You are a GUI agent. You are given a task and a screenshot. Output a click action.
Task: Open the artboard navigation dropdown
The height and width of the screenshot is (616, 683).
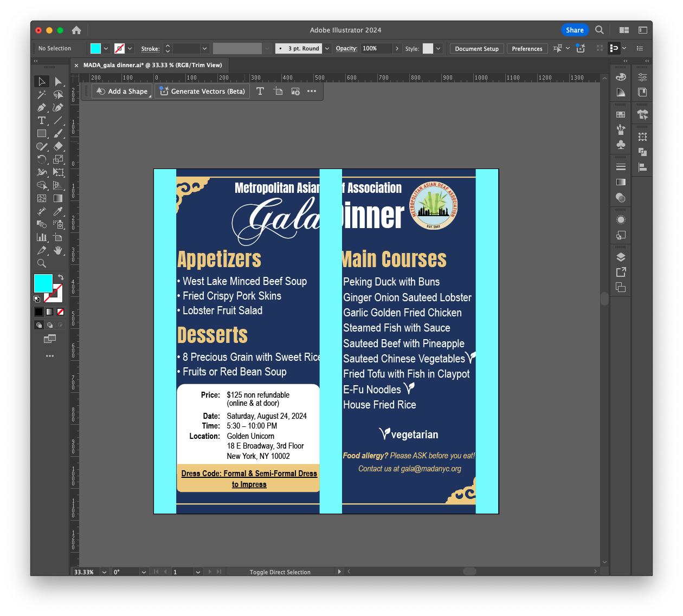(198, 572)
